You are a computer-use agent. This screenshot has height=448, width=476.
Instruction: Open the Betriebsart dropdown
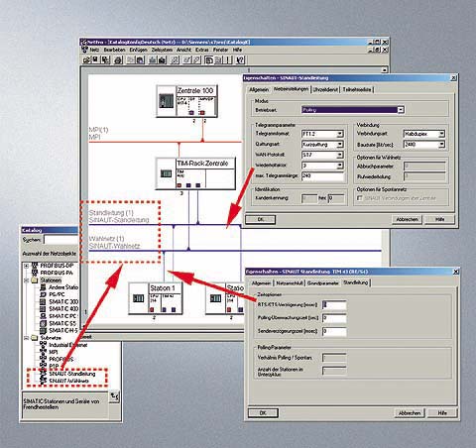click(x=401, y=110)
